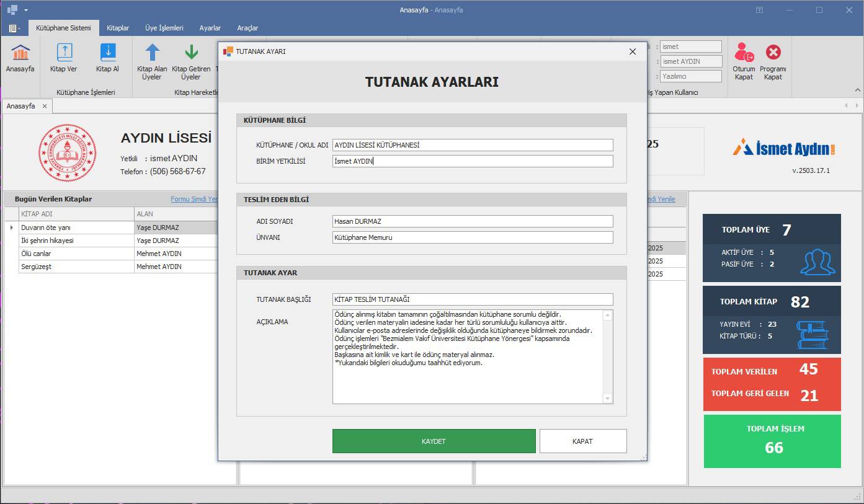864x504 pixels.
Task: Open Kitap Alan Üyeler report
Action: [x=152, y=53]
